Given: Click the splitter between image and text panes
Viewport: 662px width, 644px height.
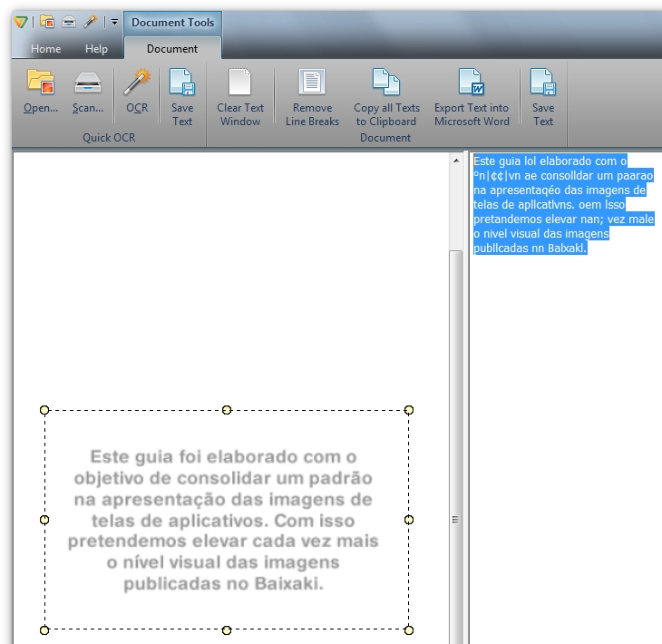Looking at the screenshot, I should [x=466, y=397].
